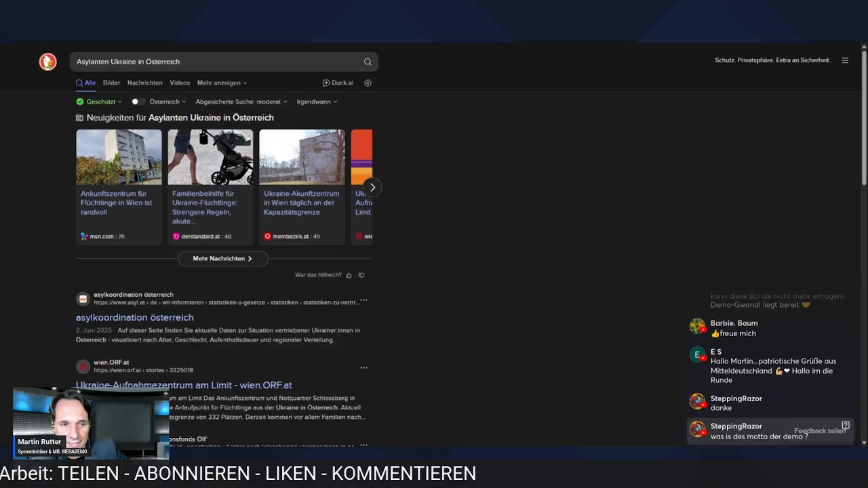Click Barbie. Baum chat avatar
This screenshot has width=868, height=488.
click(x=697, y=326)
